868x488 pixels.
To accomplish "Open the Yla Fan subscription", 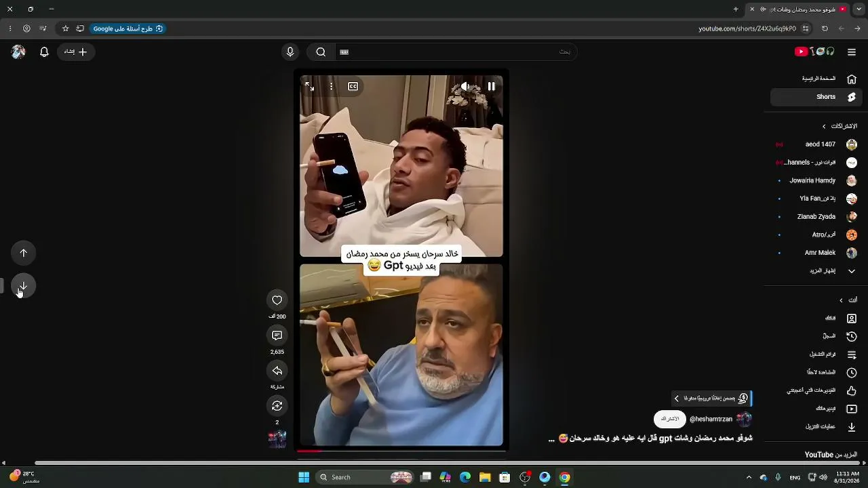I will 818,199.
